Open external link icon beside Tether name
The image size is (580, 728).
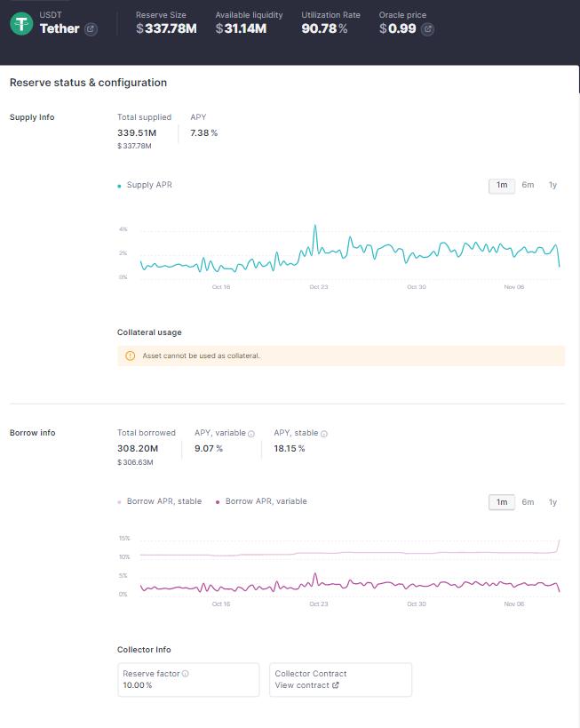tap(91, 29)
